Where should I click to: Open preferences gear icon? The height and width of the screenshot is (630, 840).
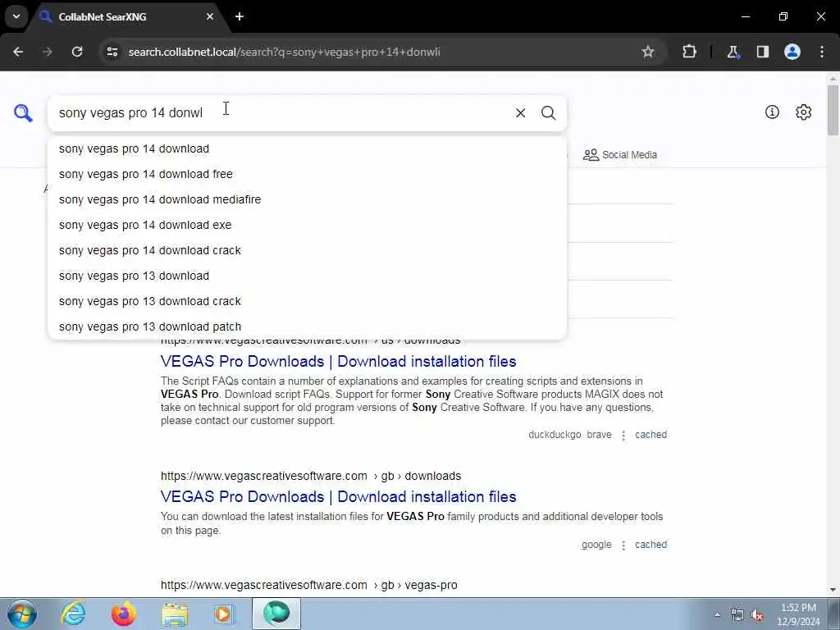click(x=803, y=112)
